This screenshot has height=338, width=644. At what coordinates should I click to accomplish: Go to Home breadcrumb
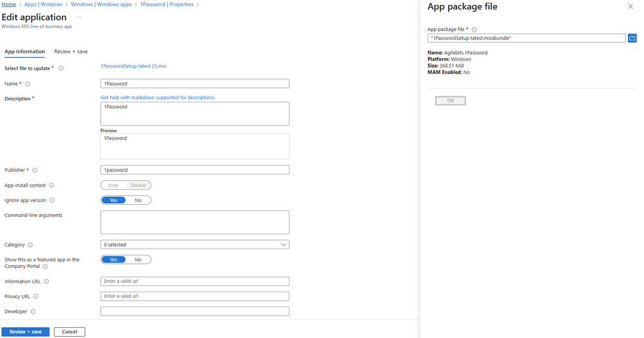coord(8,5)
